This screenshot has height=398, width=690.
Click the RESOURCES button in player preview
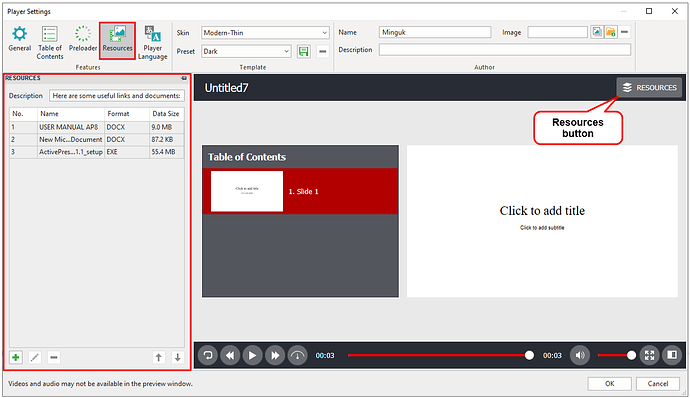tap(649, 88)
